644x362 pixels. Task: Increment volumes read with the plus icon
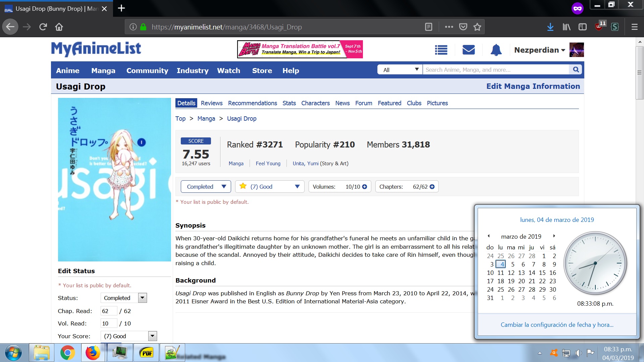pos(365,187)
